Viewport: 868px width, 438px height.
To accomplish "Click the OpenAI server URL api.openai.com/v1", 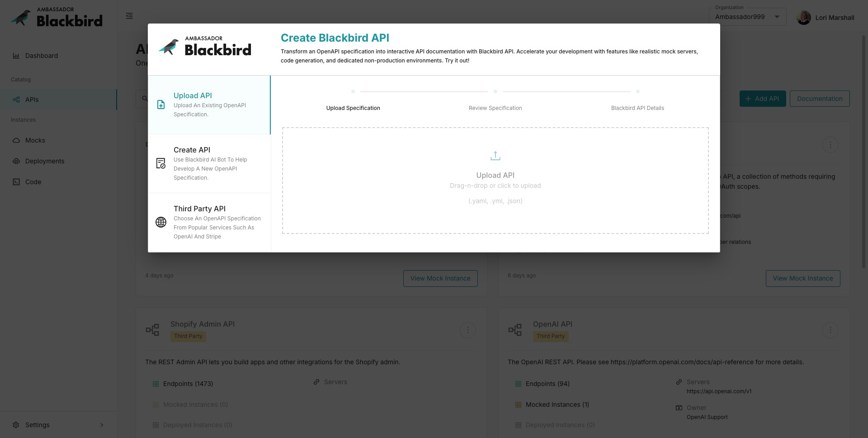I will click(x=719, y=391).
